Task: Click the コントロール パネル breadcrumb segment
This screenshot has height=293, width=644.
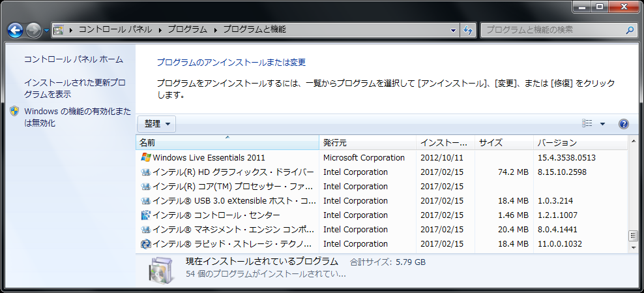Action: pos(115,30)
